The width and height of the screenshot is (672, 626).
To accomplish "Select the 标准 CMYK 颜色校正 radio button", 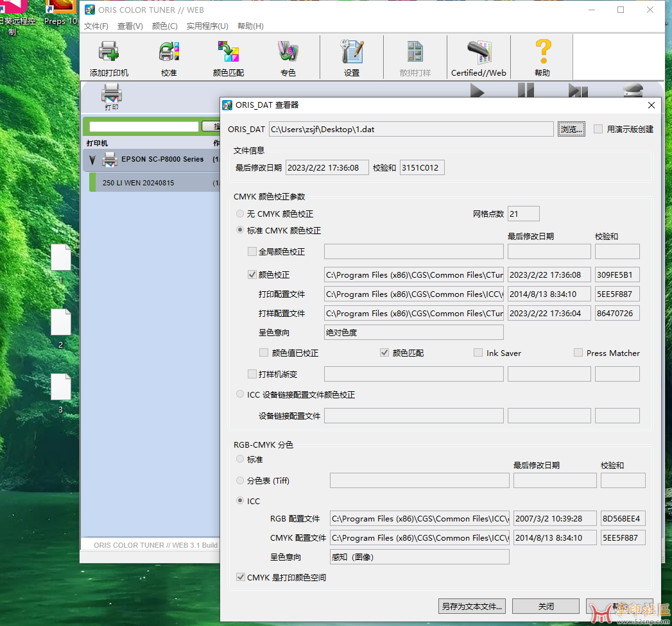I will 240,230.
